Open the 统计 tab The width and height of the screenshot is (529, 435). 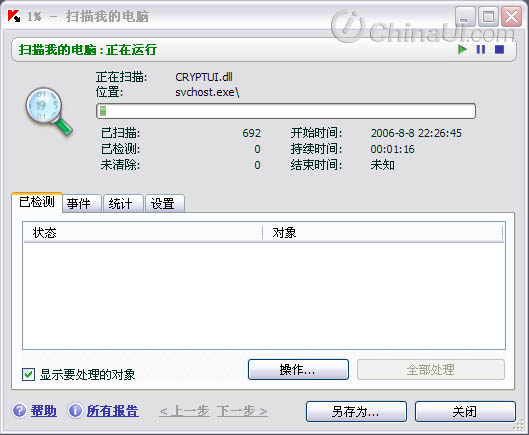coord(123,203)
